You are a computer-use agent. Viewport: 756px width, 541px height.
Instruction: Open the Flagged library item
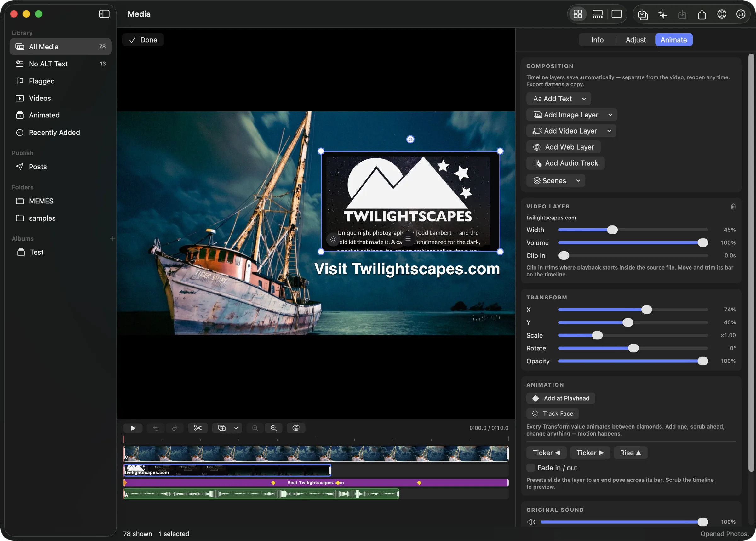tap(61, 81)
